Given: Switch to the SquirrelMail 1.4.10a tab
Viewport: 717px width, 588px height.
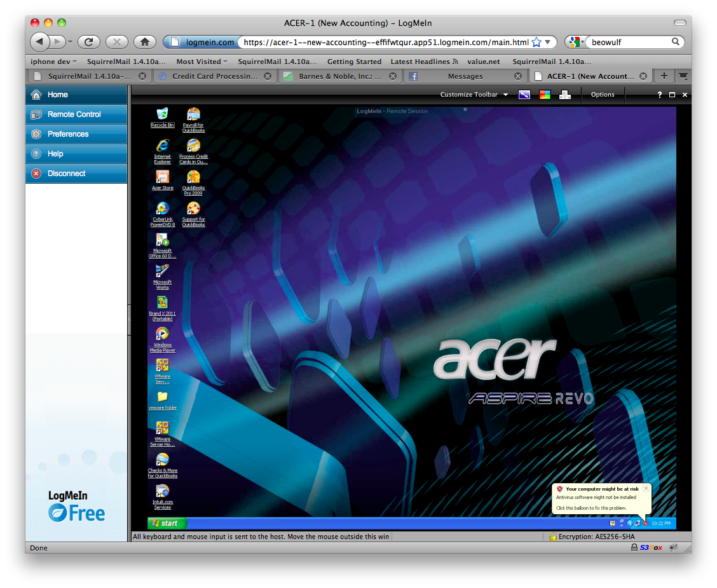Looking at the screenshot, I should 89,76.
